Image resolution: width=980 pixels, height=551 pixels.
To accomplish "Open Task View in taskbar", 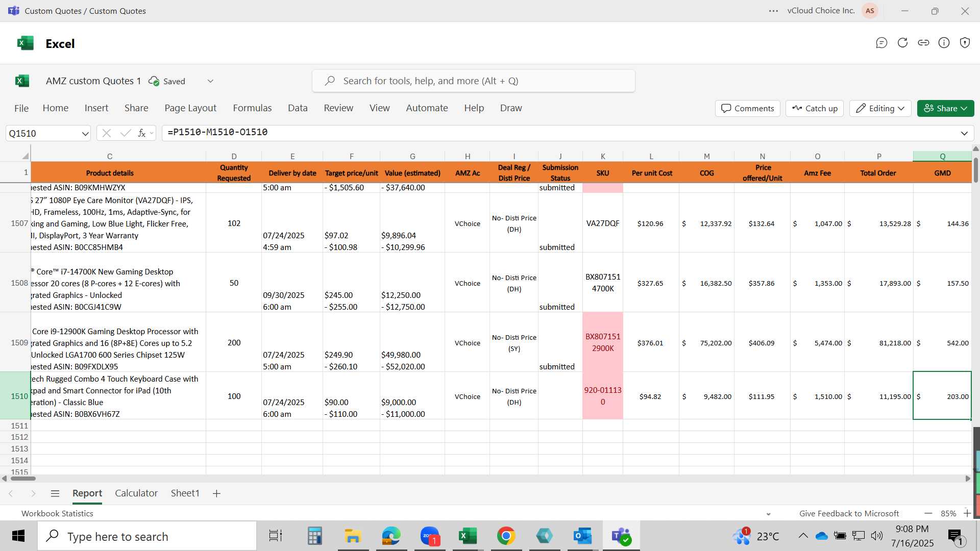I will (275, 536).
